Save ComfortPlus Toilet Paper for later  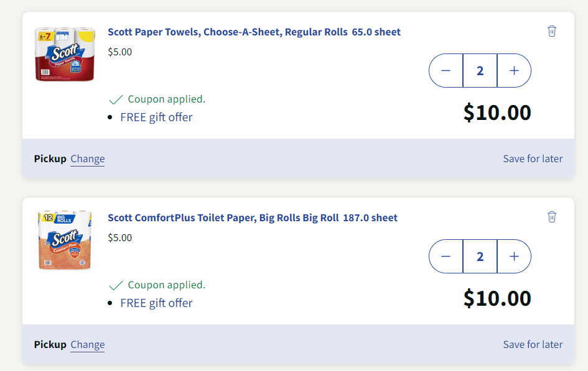pos(533,345)
